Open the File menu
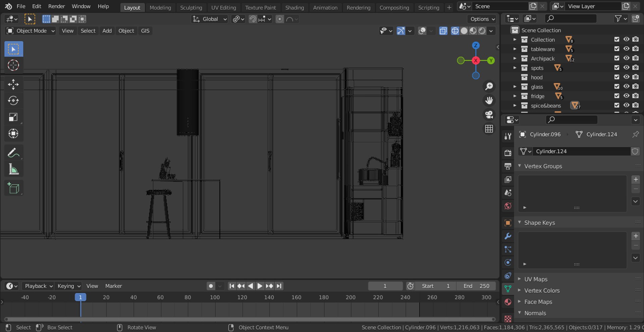 21,6
